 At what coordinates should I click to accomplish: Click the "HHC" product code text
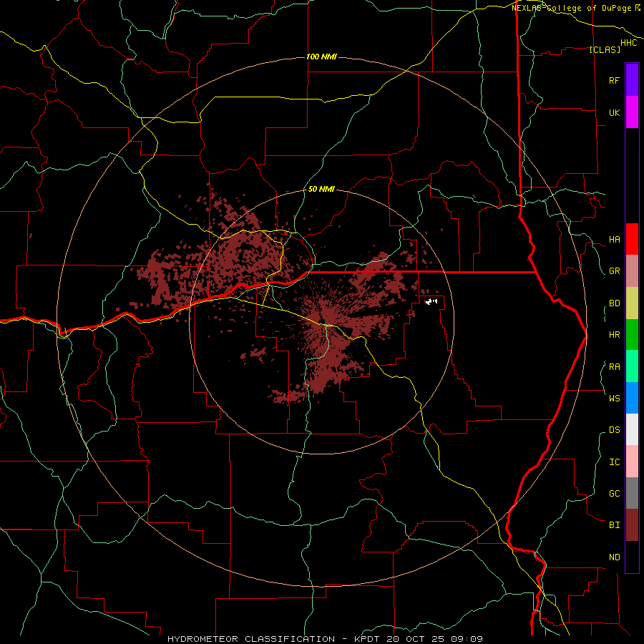click(628, 43)
